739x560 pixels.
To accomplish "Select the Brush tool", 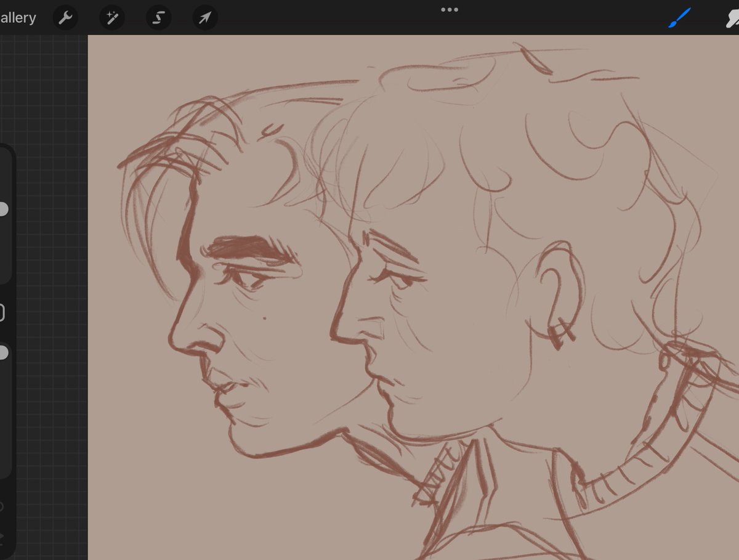I will (680, 18).
